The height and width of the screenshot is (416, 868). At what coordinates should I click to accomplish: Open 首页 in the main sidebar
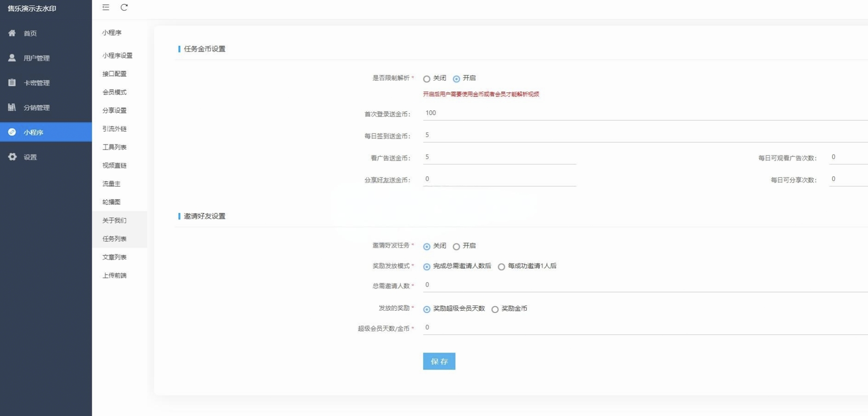coord(46,33)
